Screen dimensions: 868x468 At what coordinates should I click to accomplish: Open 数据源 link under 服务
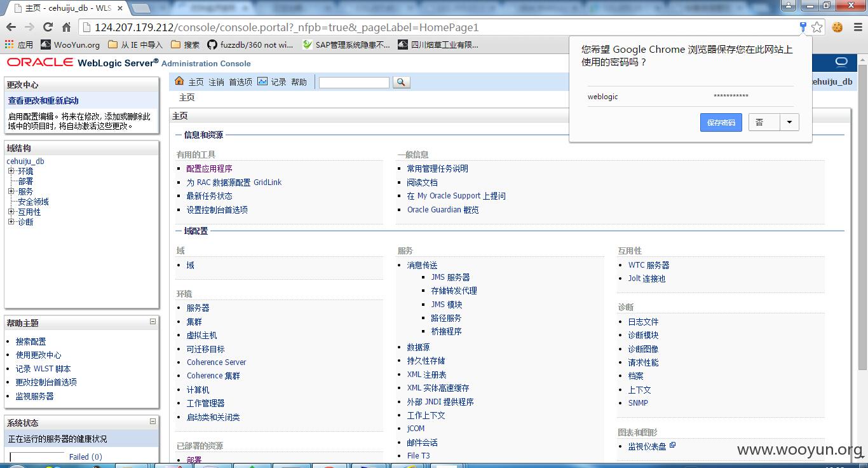pos(418,347)
